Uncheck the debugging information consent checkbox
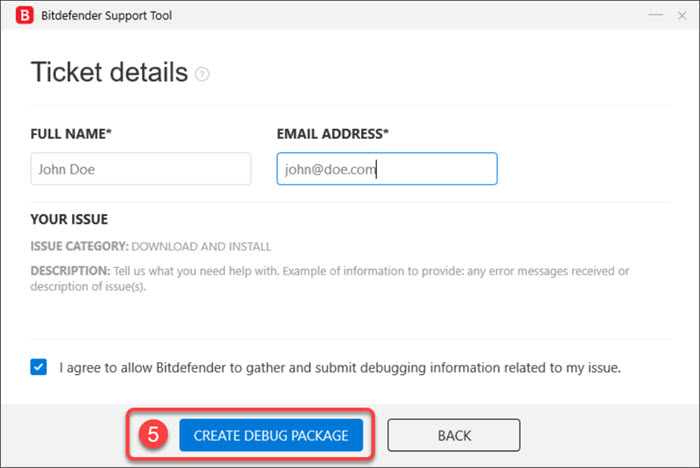The image size is (700, 468). pos(38,367)
